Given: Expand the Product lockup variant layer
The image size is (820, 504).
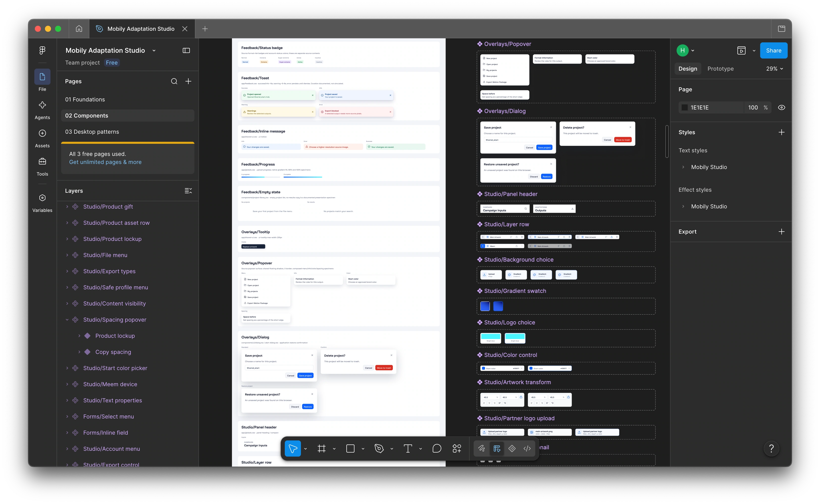Looking at the screenshot, I should tap(79, 336).
